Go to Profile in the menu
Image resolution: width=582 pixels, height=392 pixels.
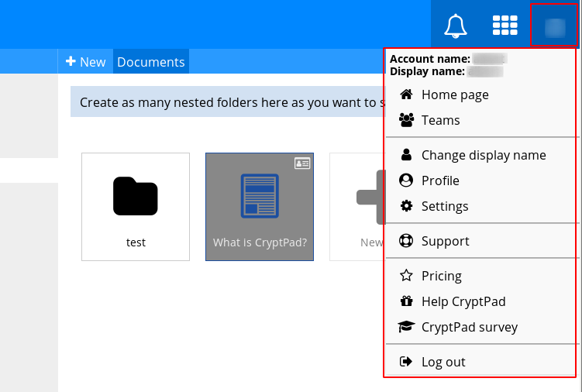(480, 180)
